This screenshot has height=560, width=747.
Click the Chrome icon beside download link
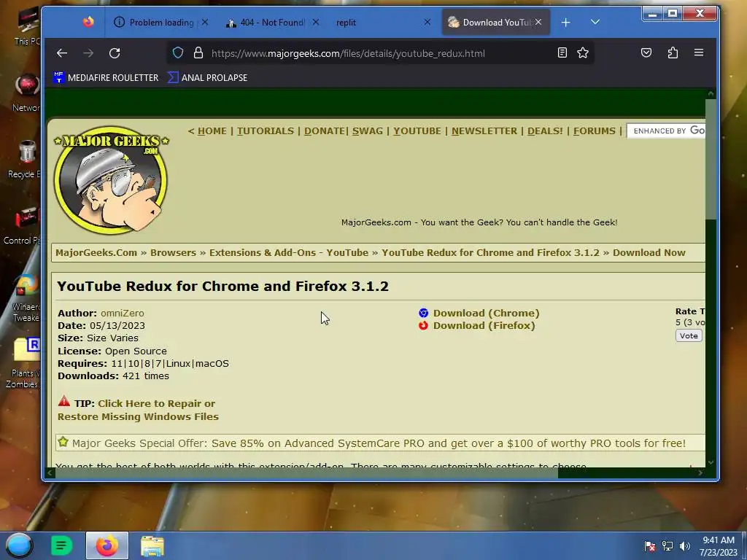[423, 313]
